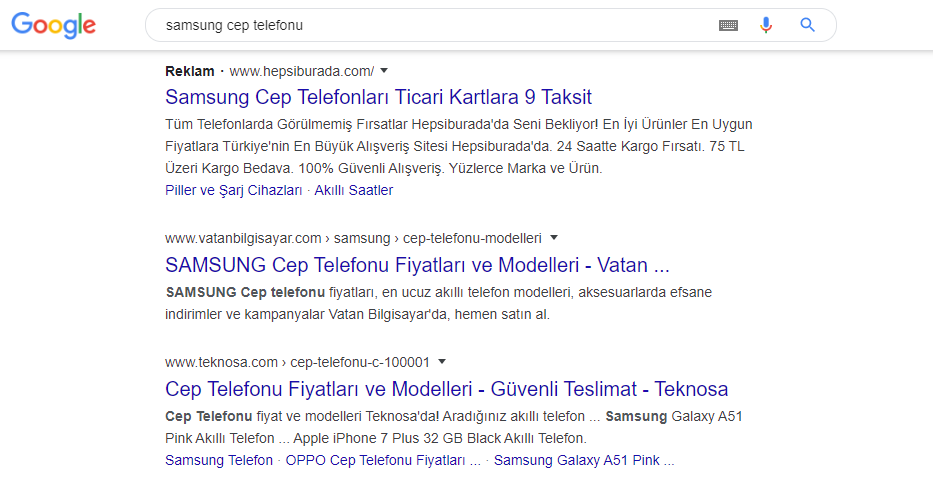Open Samsung Galaxy A51 Pink sitelink

pyautogui.click(x=584, y=461)
